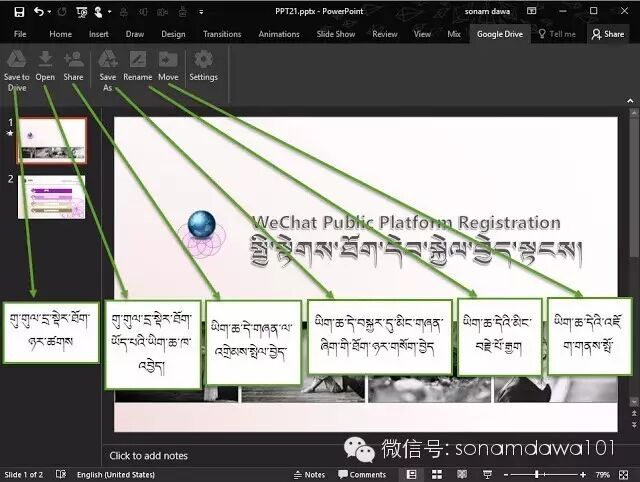Switch to Slide Sorter view

[437, 474]
